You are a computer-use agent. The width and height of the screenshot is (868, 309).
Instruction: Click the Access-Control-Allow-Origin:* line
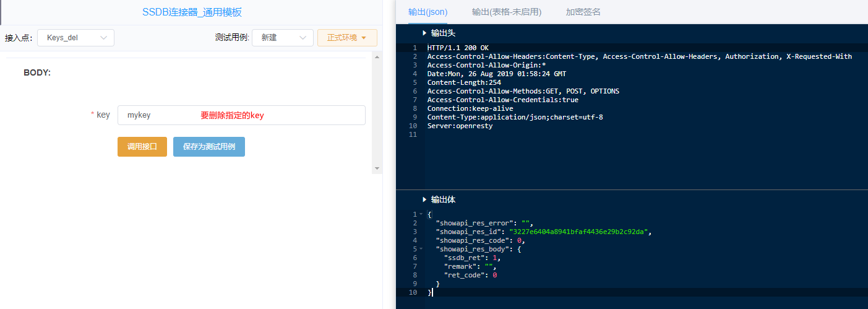[x=486, y=65]
